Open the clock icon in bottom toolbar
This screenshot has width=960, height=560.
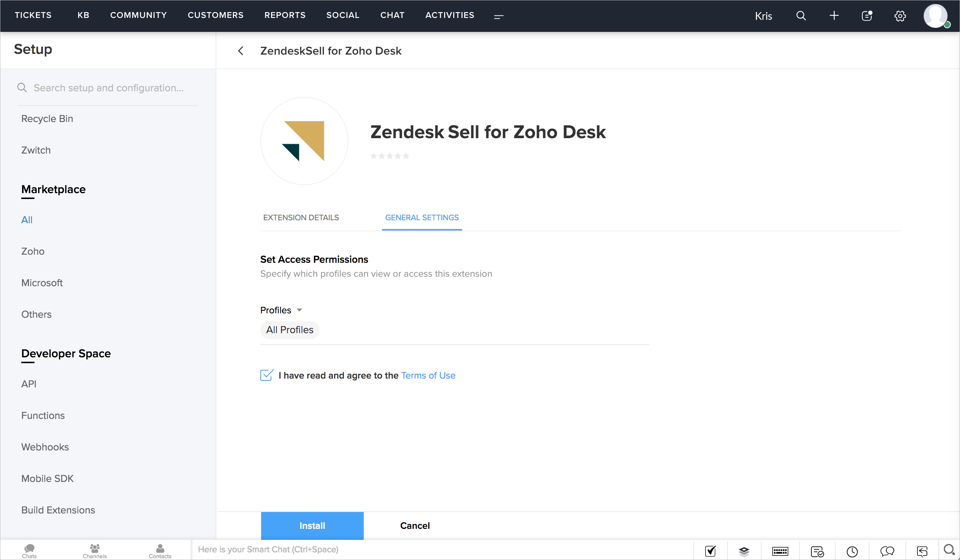pos(852,551)
